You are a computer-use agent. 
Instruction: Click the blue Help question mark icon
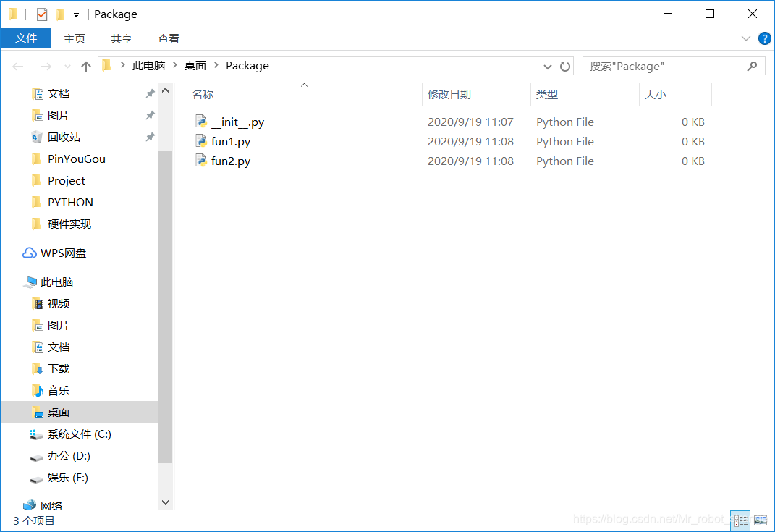764,38
